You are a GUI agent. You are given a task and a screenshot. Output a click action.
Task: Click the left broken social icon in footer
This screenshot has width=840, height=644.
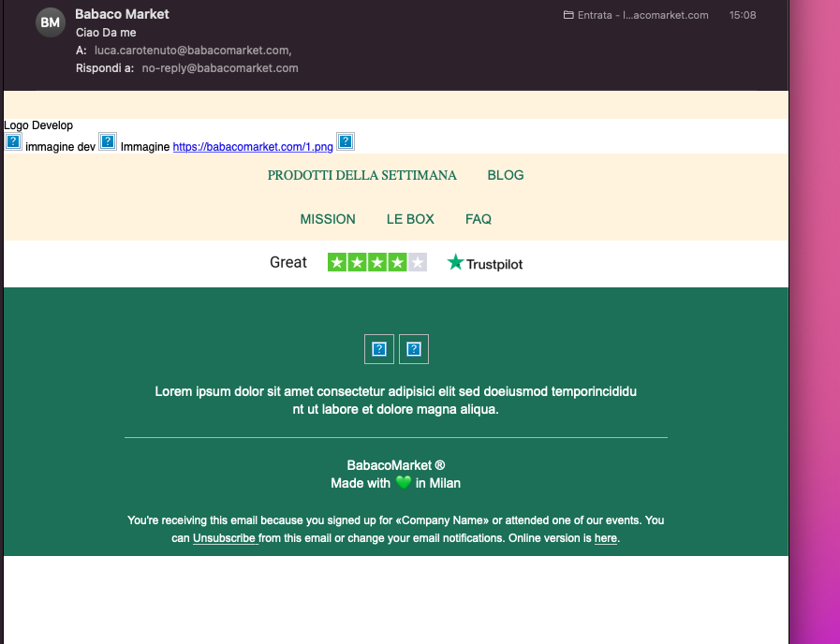pyautogui.click(x=379, y=349)
